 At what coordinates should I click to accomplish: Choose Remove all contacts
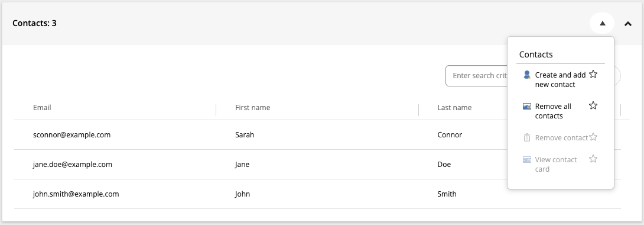point(553,111)
